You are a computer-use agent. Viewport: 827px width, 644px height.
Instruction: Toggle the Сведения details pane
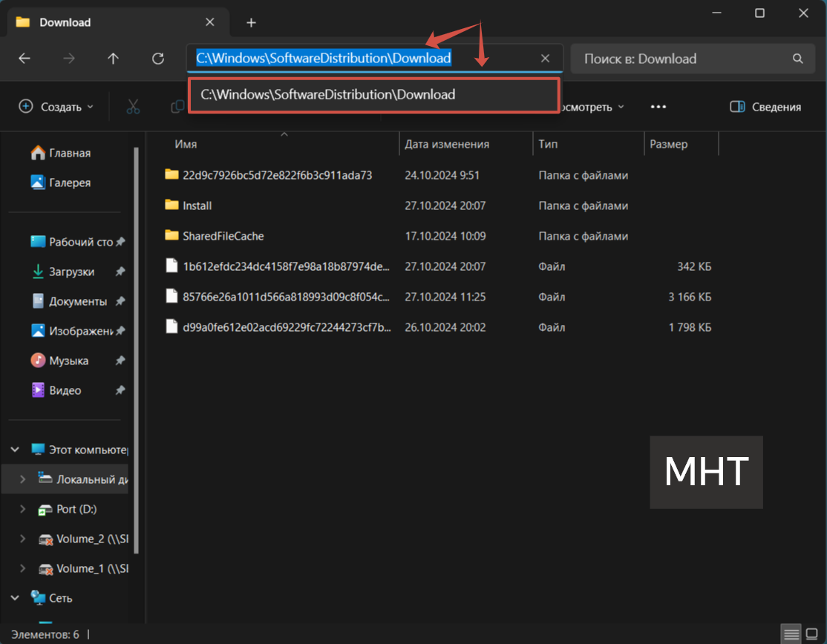point(765,107)
